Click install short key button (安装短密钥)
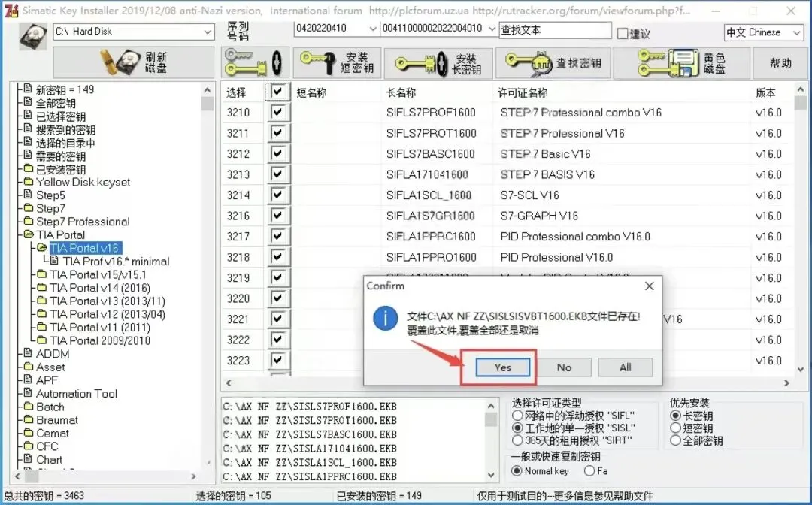The image size is (812, 505). tap(337, 62)
